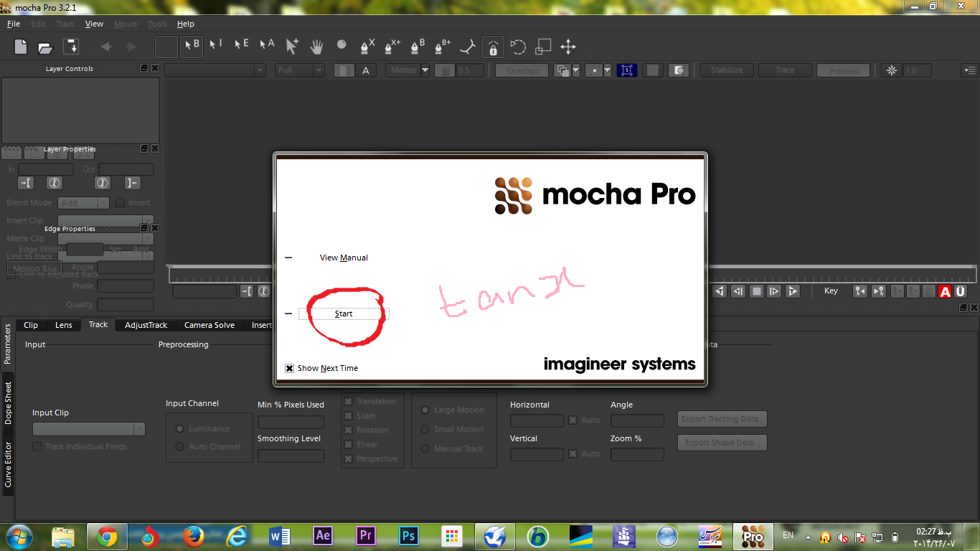Viewport: 980px width, 551px height.
Task: Open the Help menu
Action: (186, 24)
